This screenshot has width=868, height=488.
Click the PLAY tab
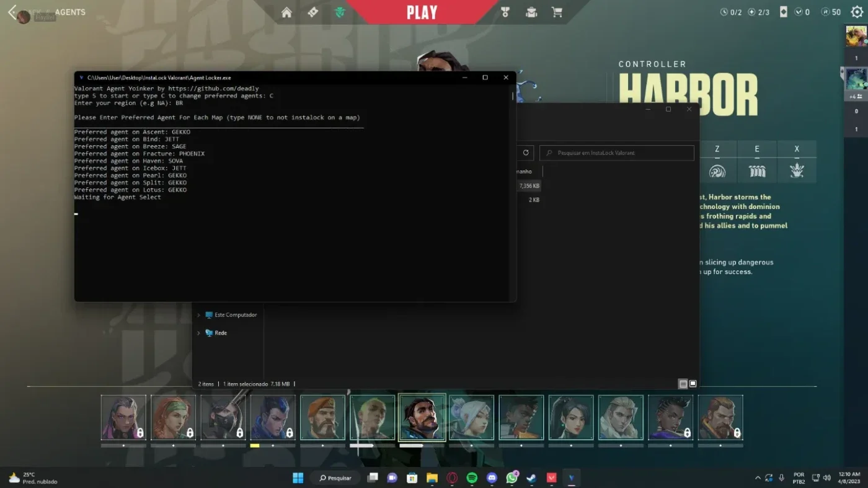(x=422, y=12)
